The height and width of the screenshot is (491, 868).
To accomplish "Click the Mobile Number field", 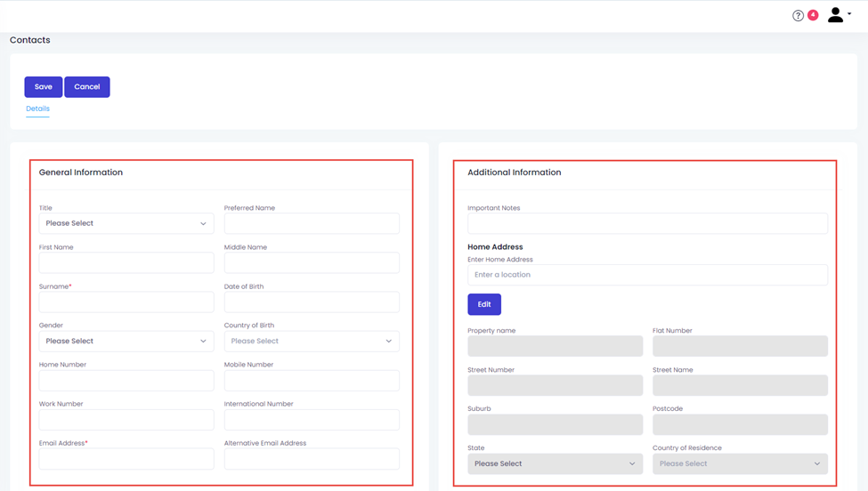I will [312, 381].
